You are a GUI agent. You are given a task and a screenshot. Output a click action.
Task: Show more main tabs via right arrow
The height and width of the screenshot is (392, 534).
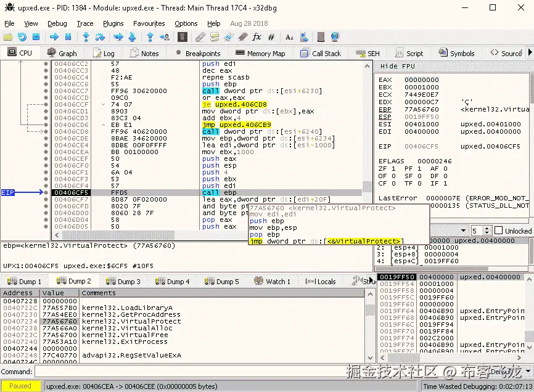click(530, 53)
